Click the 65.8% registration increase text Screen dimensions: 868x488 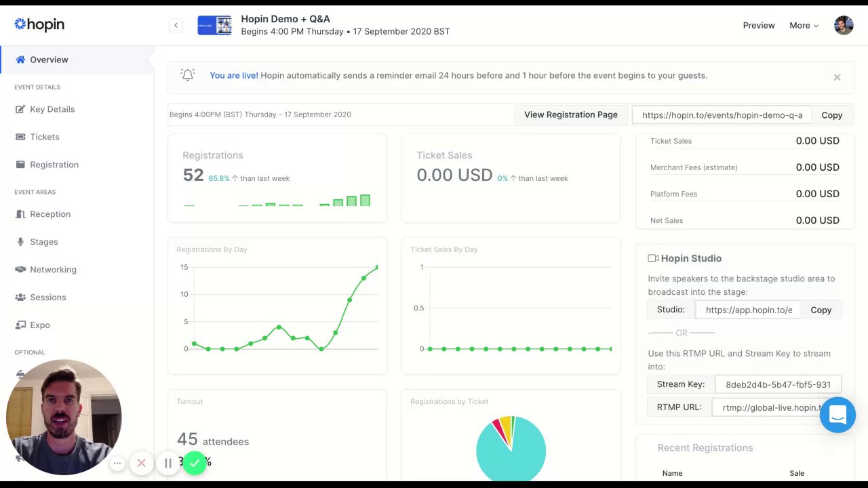click(x=218, y=178)
